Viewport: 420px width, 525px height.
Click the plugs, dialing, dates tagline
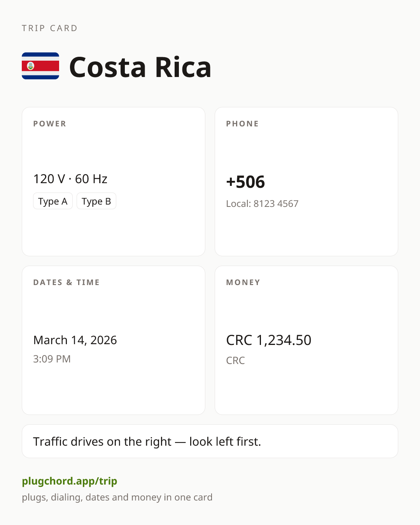(117, 497)
